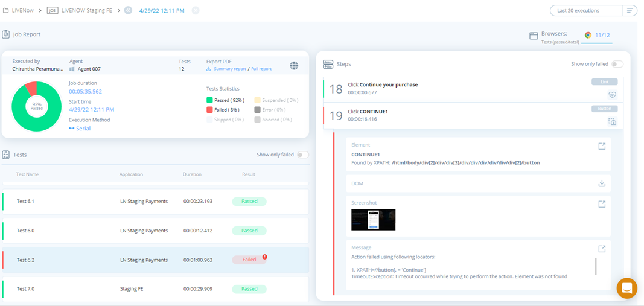Open the Full report PDF link

coord(261,69)
